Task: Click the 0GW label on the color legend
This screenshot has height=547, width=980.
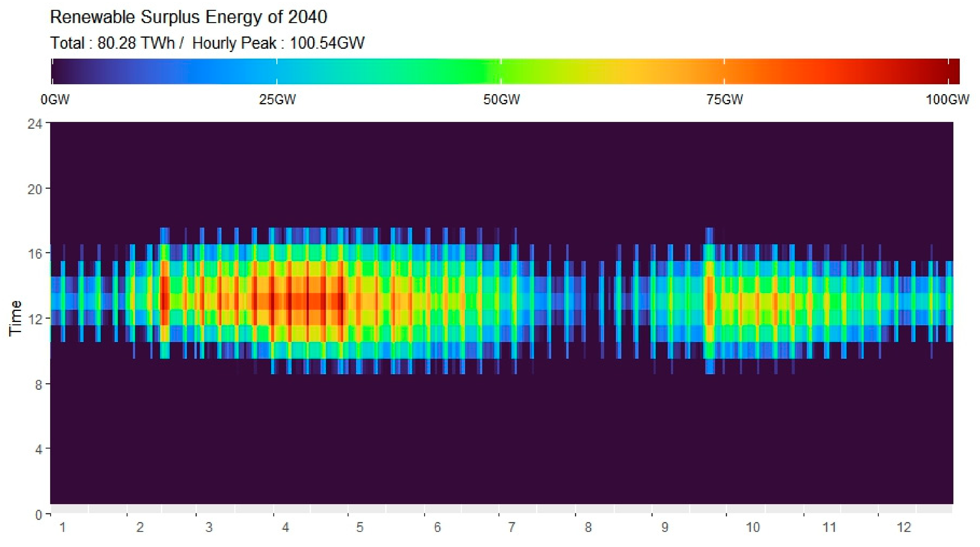Action: click(55, 100)
